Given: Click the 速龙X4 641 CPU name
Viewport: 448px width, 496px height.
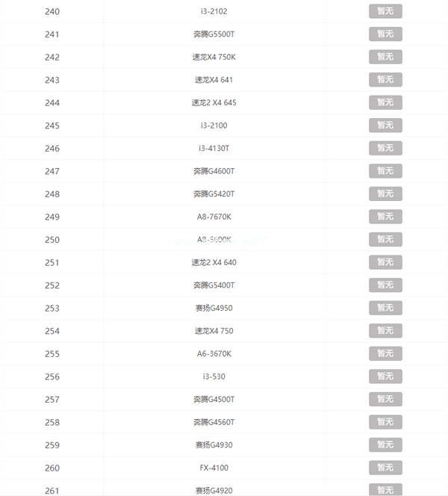Looking at the screenshot, I should tap(214, 80).
